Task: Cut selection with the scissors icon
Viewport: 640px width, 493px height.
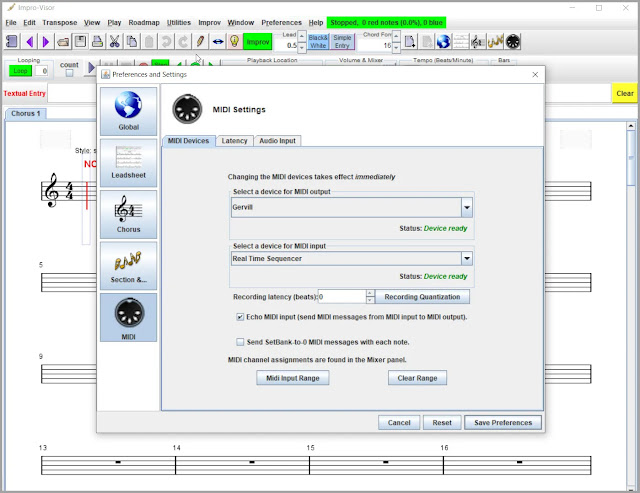Action: [115, 42]
